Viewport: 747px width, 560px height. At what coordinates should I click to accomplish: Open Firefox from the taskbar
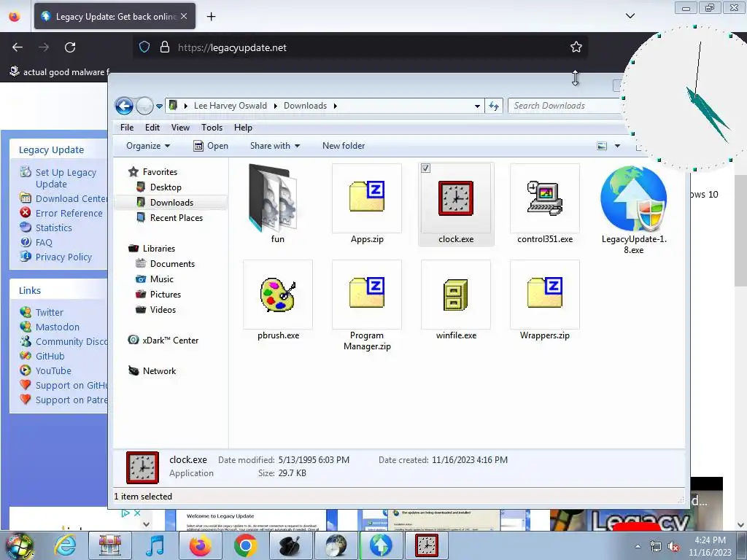(x=200, y=545)
